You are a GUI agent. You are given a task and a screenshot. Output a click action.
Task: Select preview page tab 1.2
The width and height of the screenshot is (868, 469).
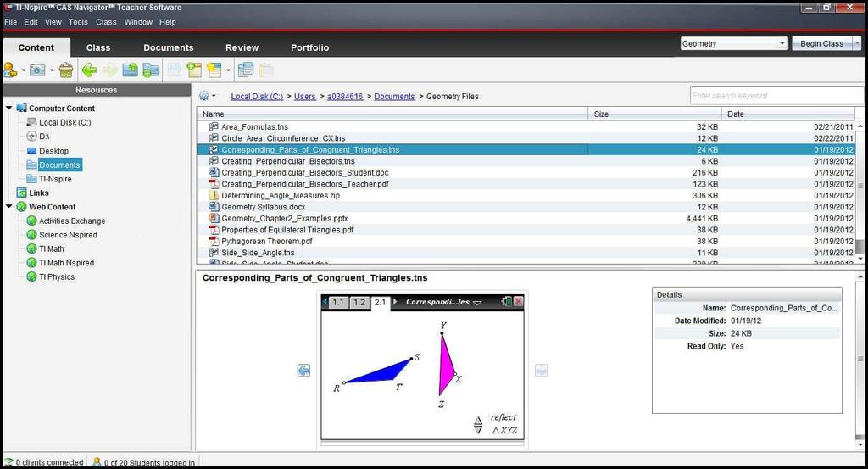pyautogui.click(x=359, y=302)
